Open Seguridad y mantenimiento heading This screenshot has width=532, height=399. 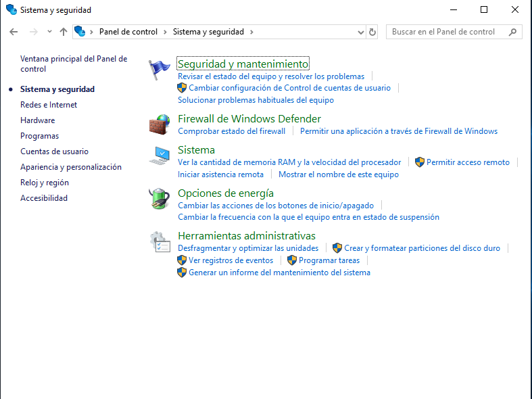[x=243, y=64]
